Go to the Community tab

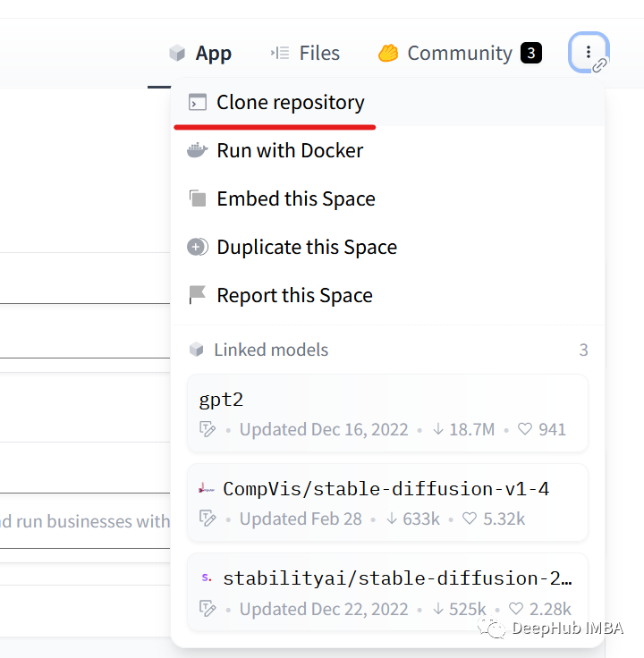[x=459, y=54]
